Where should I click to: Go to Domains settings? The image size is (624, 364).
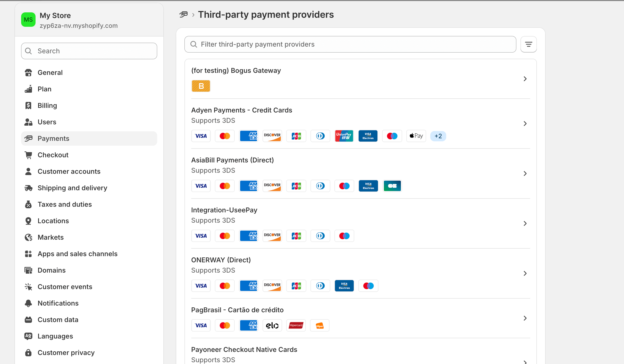tap(89, 270)
